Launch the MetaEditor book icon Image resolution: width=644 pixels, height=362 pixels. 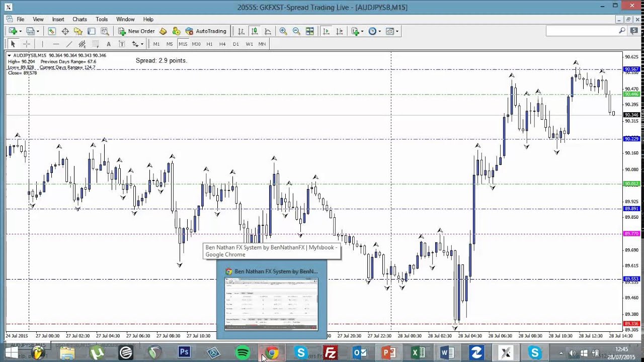coord(163,31)
